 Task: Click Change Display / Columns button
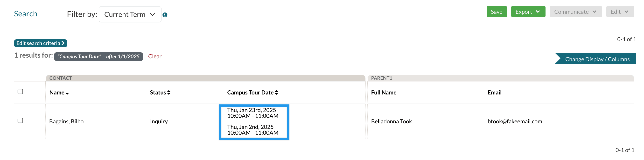click(597, 59)
